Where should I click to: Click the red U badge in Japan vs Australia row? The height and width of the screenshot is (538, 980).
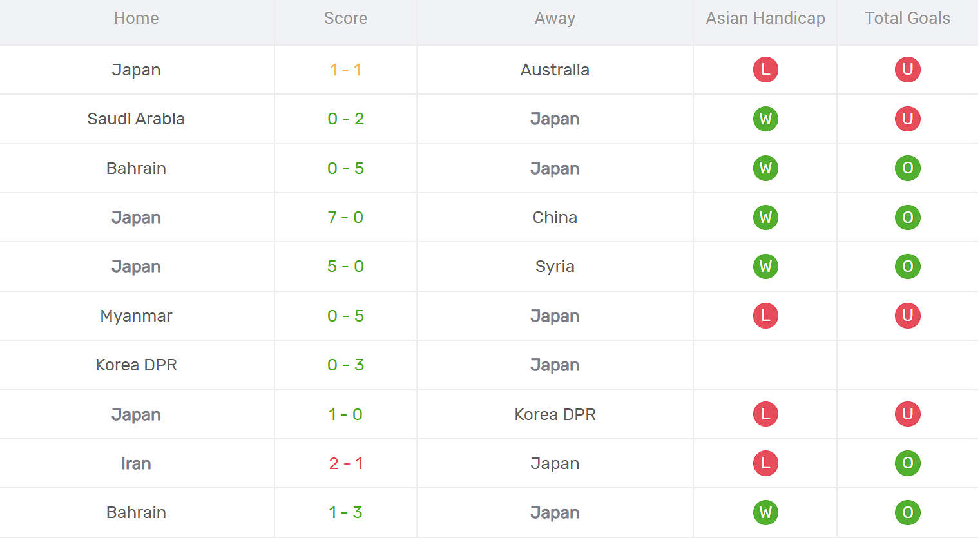coord(907,70)
